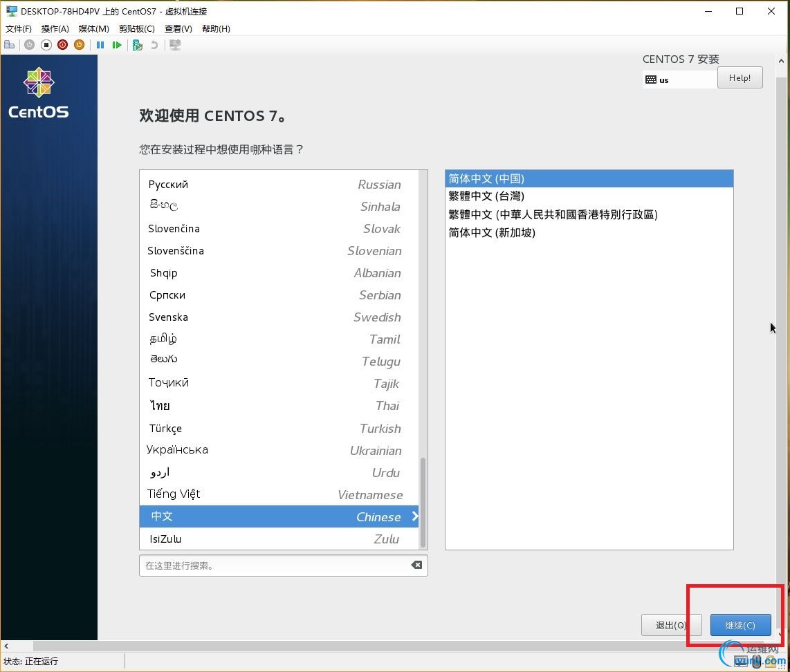Click the 继续(C) continue button
The width and height of the screenshot is (790, 672).
[740, 625]
